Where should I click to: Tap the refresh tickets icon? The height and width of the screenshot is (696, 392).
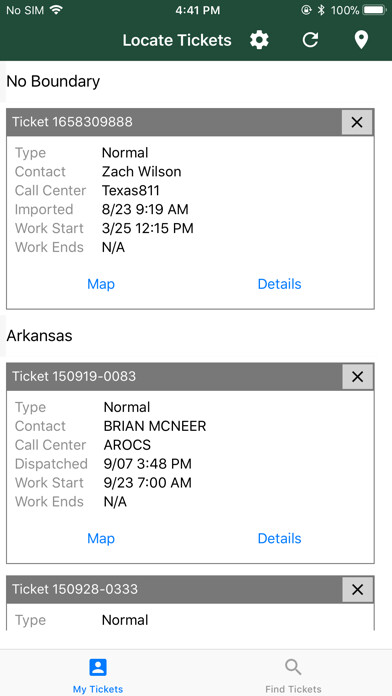[x=310, y=40]
